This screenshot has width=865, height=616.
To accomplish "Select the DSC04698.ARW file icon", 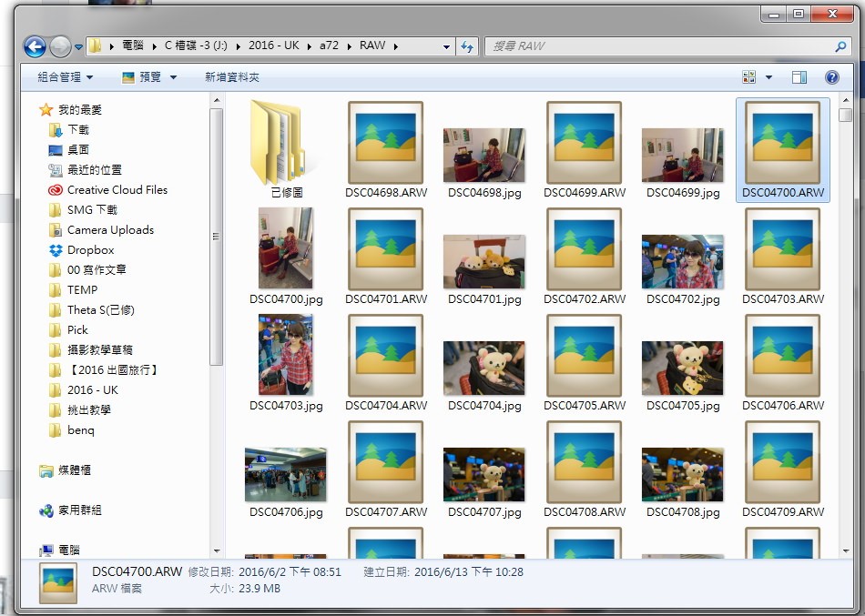I will pyautogui.click(x=384, y=142).
